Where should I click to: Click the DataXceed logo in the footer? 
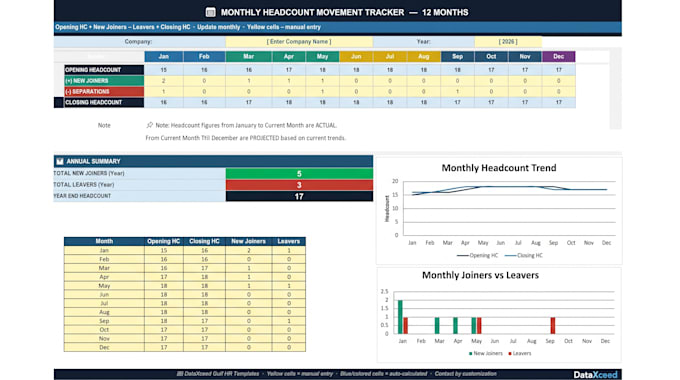pyautogui.click(x=595, y=375)
